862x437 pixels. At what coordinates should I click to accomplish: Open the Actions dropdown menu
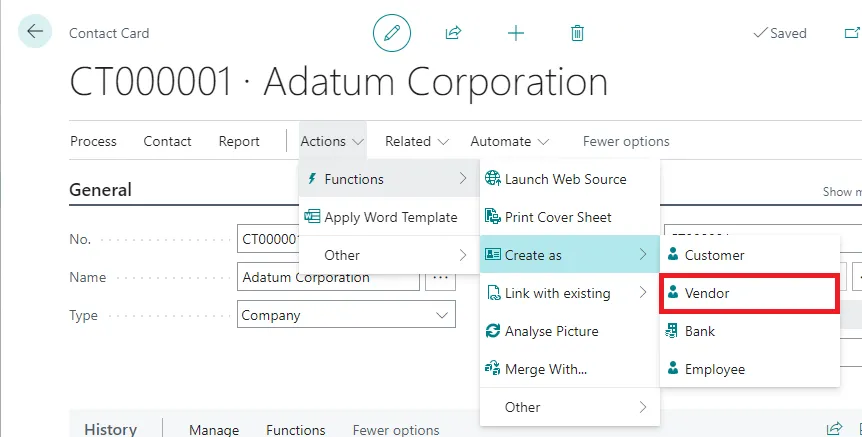[332, 141]
